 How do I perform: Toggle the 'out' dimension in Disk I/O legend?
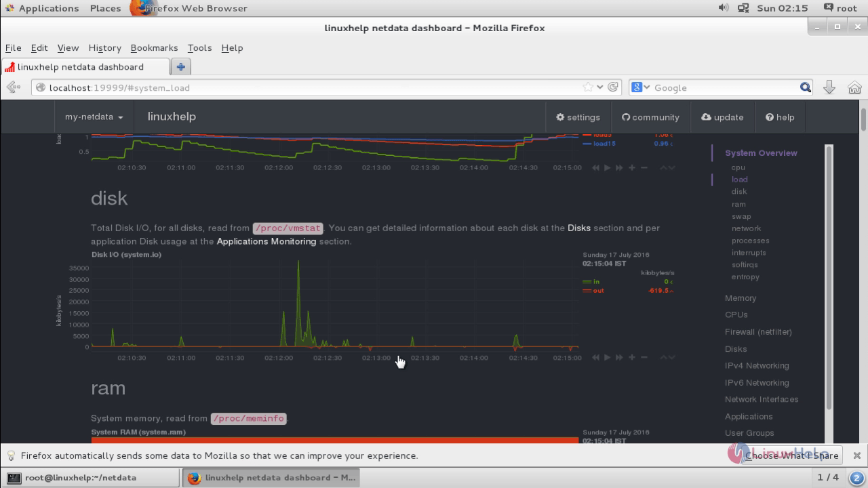599,291
